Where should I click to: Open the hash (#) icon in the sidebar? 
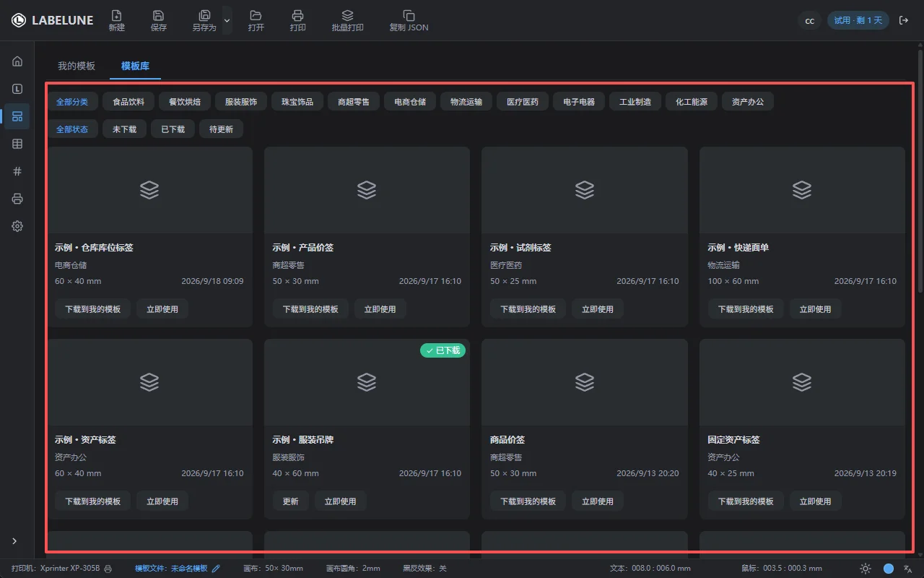[17, 171]
